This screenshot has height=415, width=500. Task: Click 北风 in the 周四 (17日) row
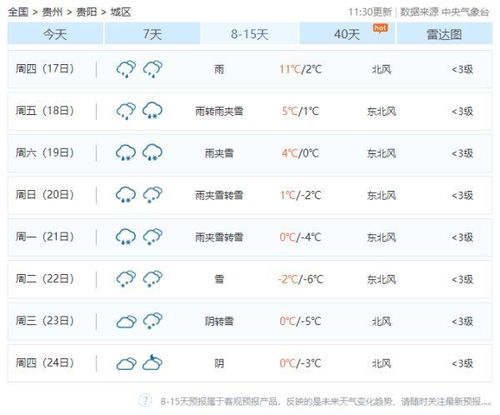(x=382, y=69)
